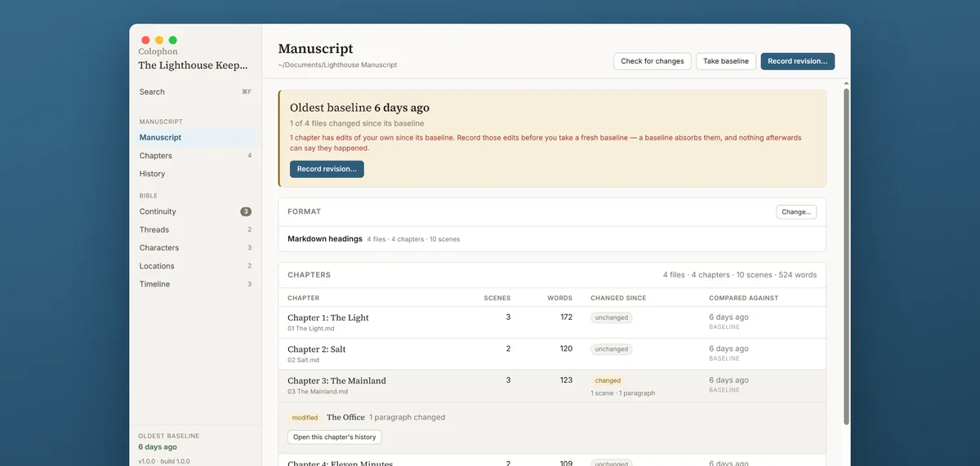Collapse the Chapter 3: The Mainland row
980x466 pixels.
552,386
